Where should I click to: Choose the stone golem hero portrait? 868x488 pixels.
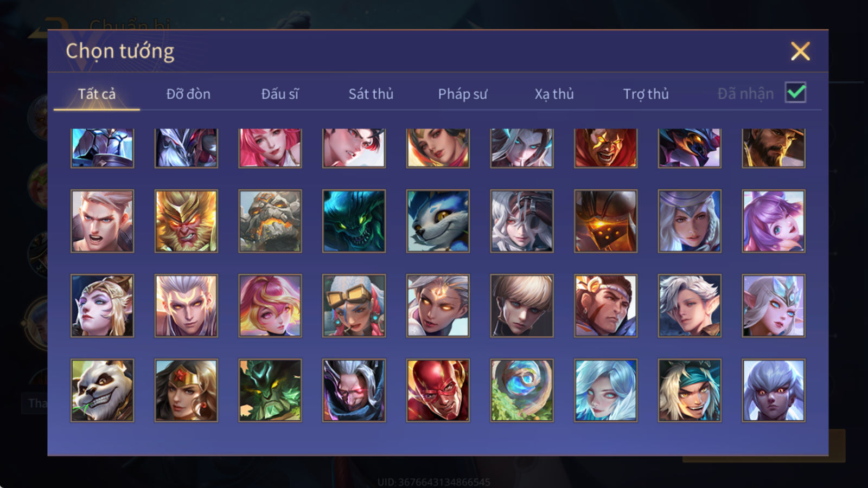270,221
